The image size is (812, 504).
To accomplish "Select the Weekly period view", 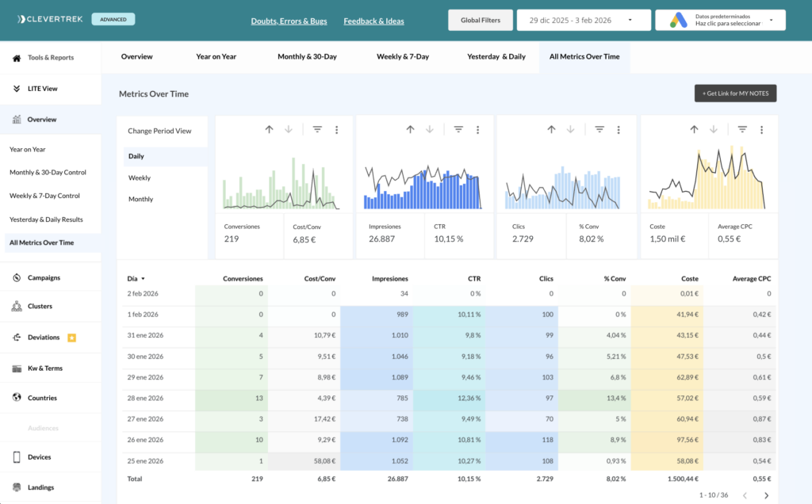I will [140, 178].
